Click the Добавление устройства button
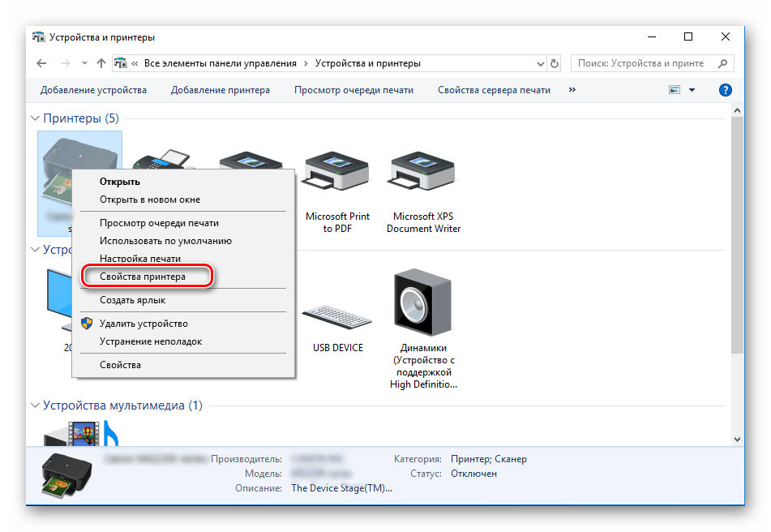The image size is (771, 532). [x=93, y=90]
